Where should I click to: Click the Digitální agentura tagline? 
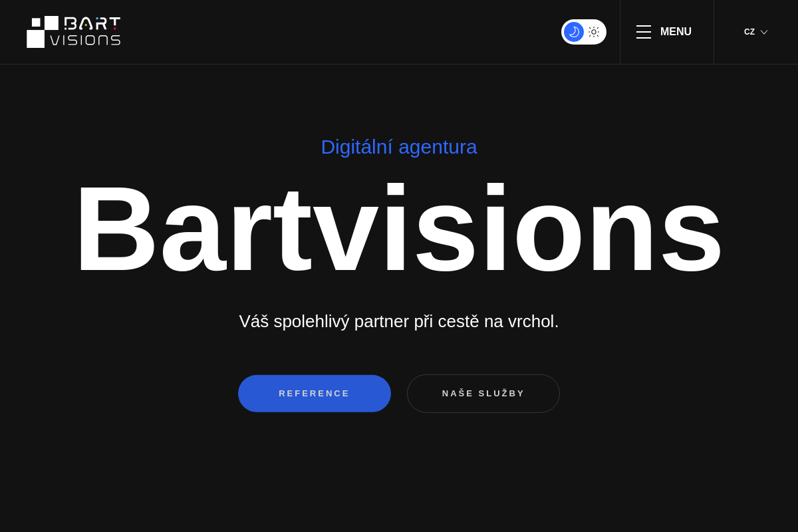point(399,147)
